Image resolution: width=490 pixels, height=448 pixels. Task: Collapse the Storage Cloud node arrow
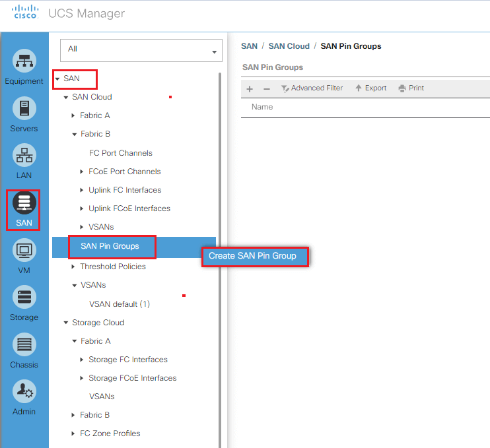[x=66, y=323]
